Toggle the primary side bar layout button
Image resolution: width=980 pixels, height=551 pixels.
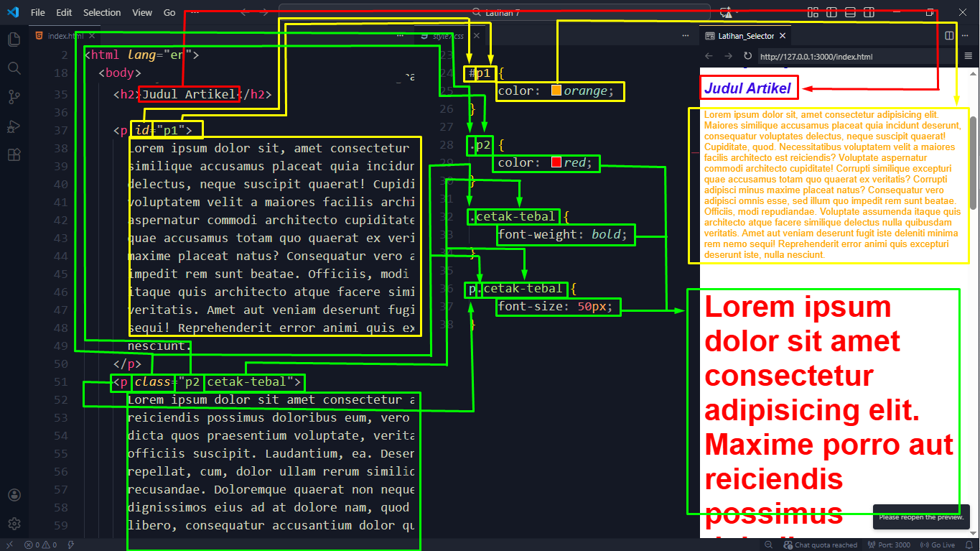pos(831,12)
